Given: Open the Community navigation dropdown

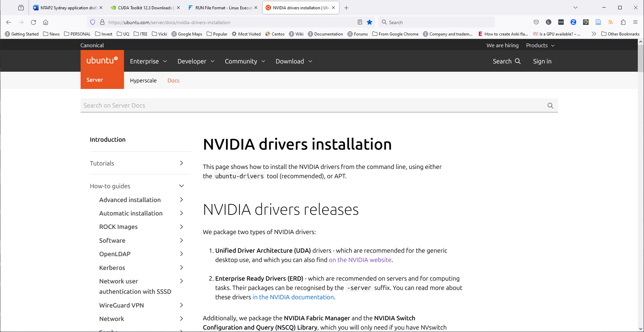Looking at the screenshot, I should [245, 61].
